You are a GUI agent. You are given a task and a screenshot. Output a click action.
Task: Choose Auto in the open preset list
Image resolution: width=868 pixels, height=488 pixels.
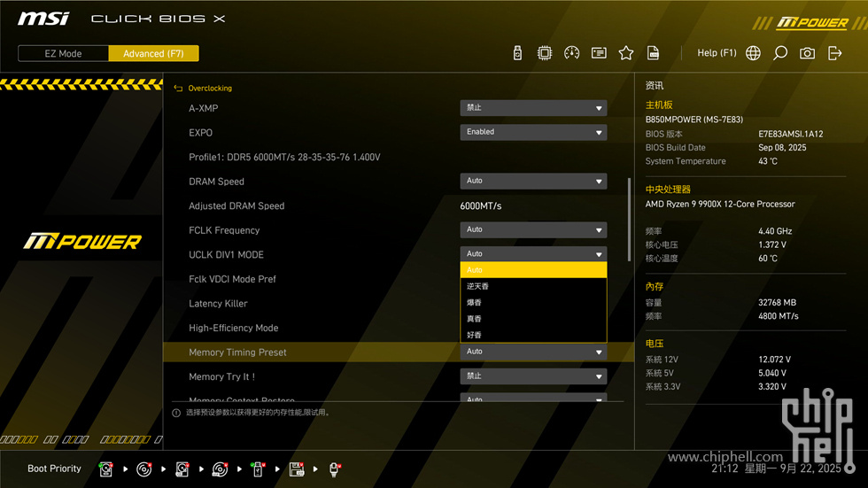(x=533, y=270)
